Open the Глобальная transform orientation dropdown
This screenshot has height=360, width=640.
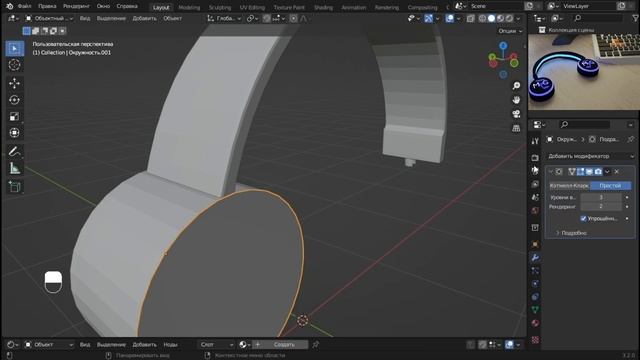(x=224, y=18)
